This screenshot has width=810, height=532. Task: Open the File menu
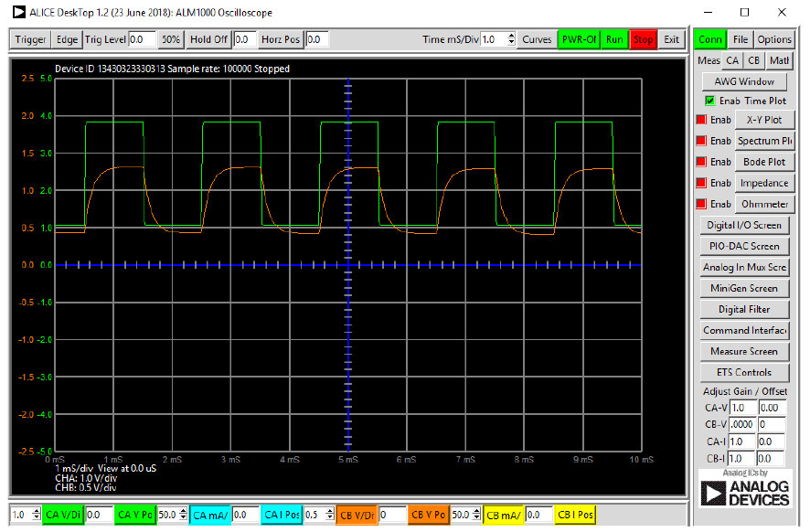(x=741, y=40)
